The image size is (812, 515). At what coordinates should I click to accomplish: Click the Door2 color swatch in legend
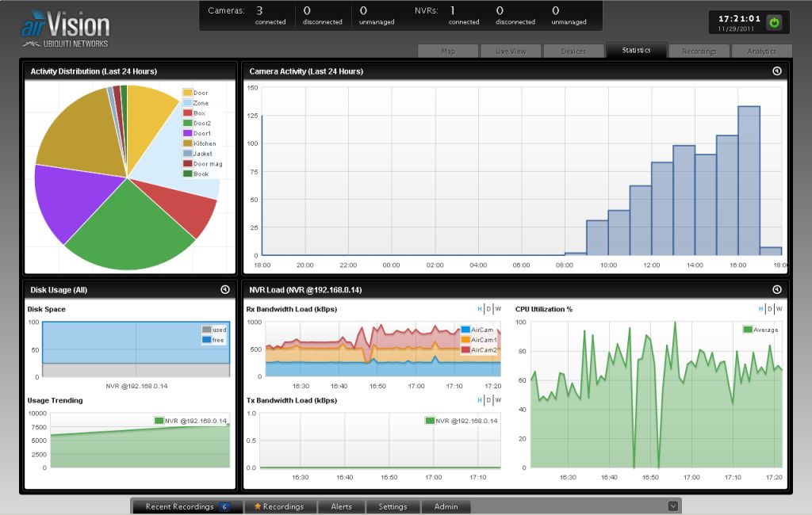[188, 124]
